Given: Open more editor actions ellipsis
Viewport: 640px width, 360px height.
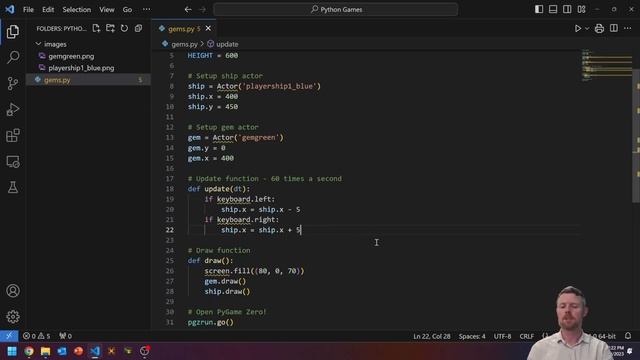Looking at the screenshot, I should tap(628, 28).
